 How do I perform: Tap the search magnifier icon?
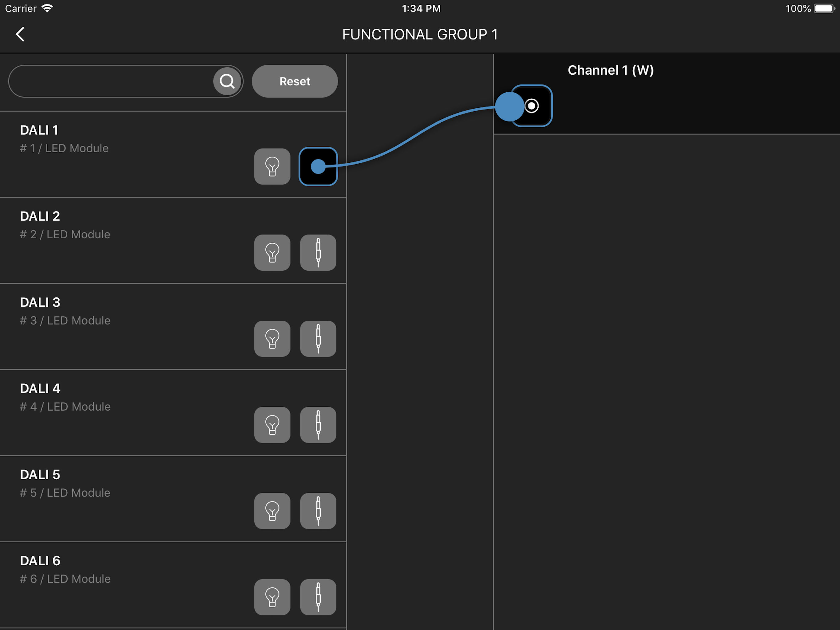(x=227, y=81)
